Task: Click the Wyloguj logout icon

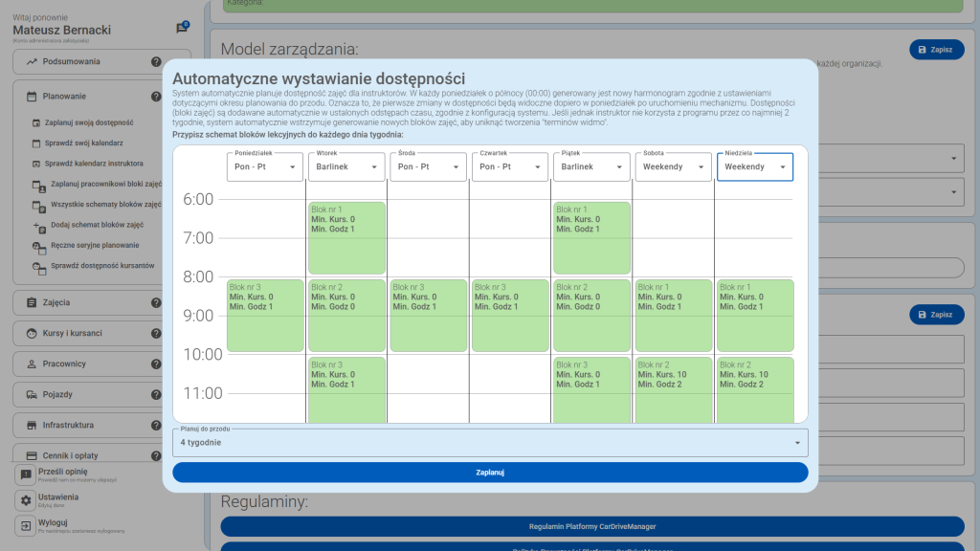Action: pos(26,526)
